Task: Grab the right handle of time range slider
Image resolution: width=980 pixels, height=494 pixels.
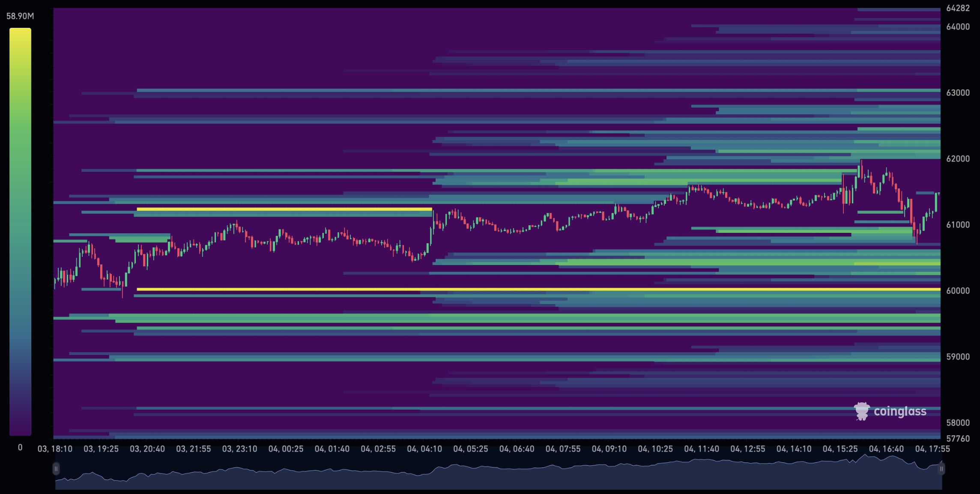Action: [941, 469]
